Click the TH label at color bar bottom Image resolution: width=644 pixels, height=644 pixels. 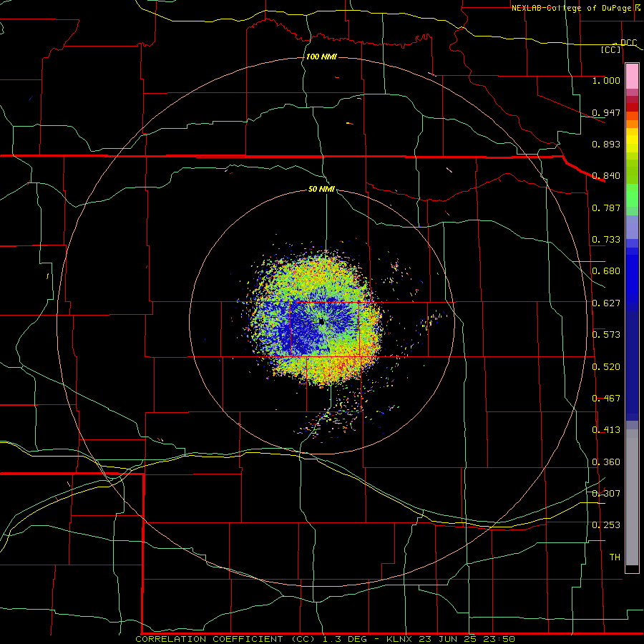tap(615, 557)
